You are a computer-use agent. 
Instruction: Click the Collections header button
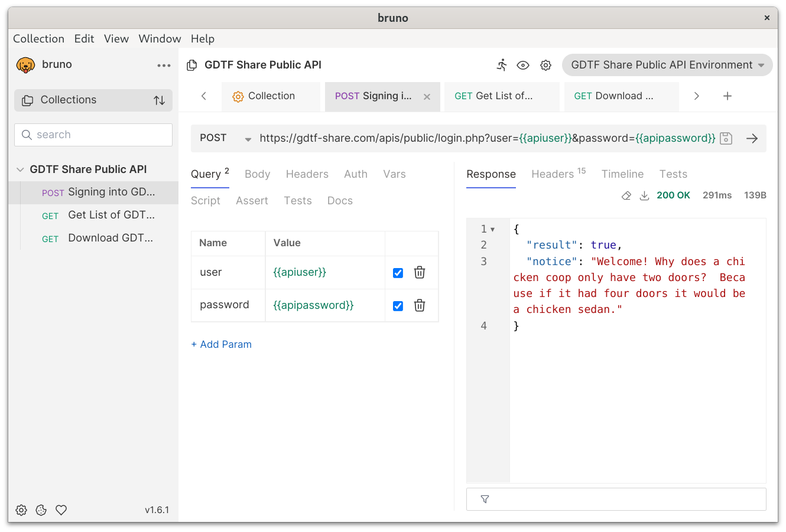pos(93,100)
